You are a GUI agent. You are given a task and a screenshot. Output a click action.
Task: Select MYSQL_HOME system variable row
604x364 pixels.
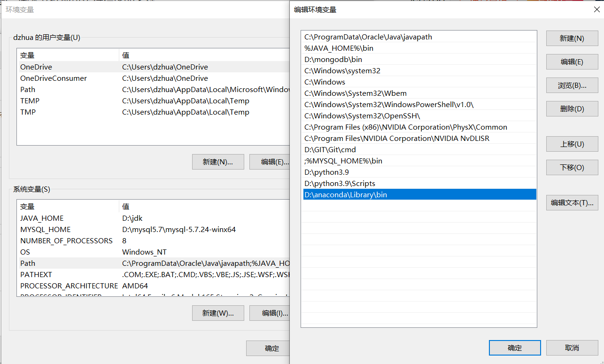(153, 229)
